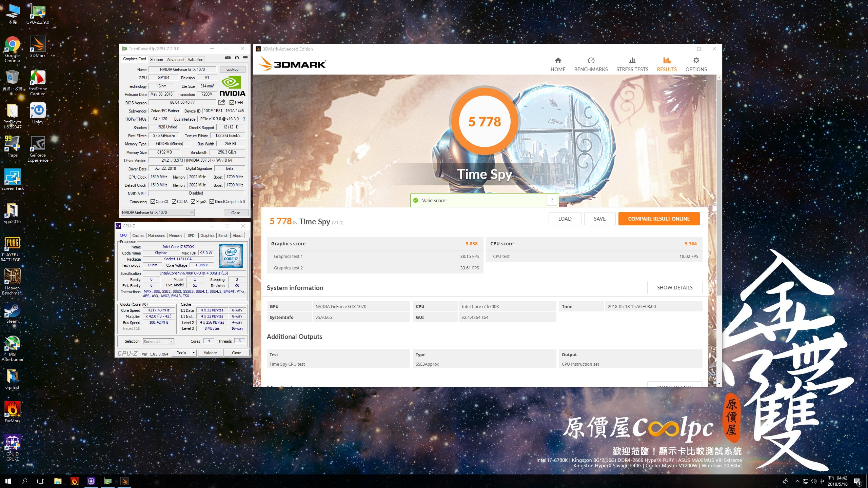868x488 pixels.
Task: Expand GPU selection dropdown NVIDIA GeForce GTX 1070
Action: 158,212
